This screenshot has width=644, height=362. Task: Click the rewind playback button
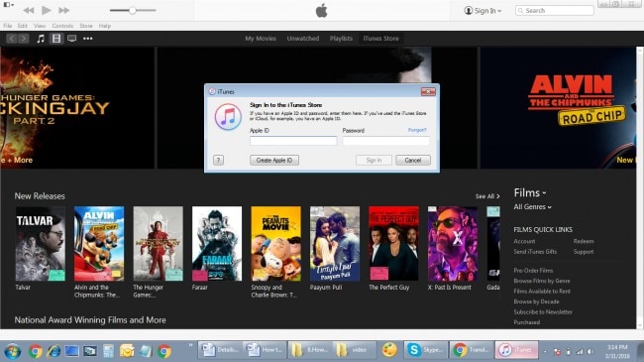[x=29, y=10]
